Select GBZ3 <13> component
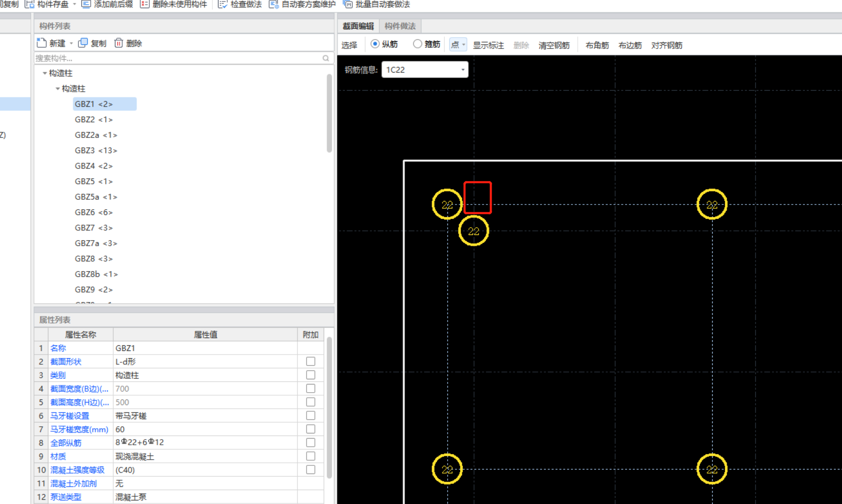This screenshot has height=504, width=842. (x=96, y=150)
